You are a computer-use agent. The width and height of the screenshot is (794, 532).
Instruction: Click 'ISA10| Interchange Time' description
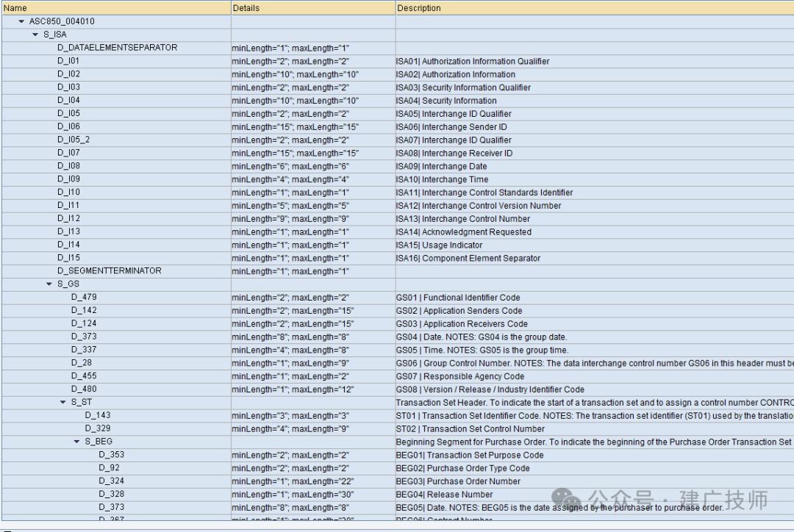click(442, 180)
